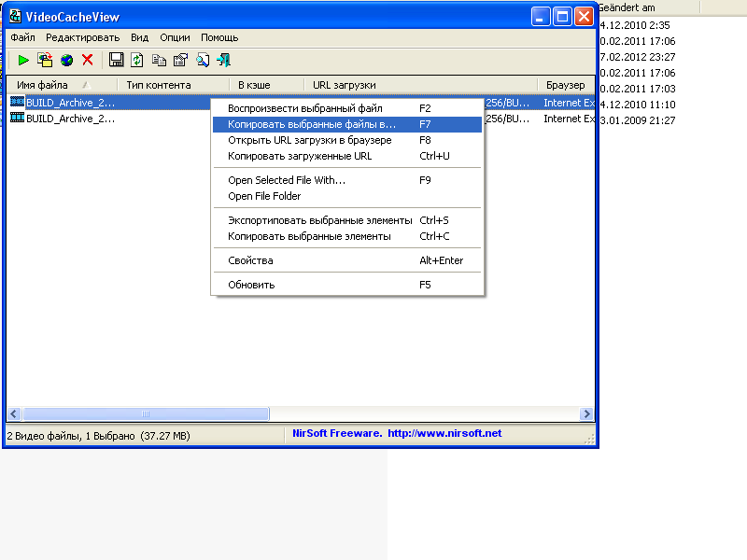Sort by the В кэше column header
Viewport: 747px width, 560px height.
click(x=267, y=85)
